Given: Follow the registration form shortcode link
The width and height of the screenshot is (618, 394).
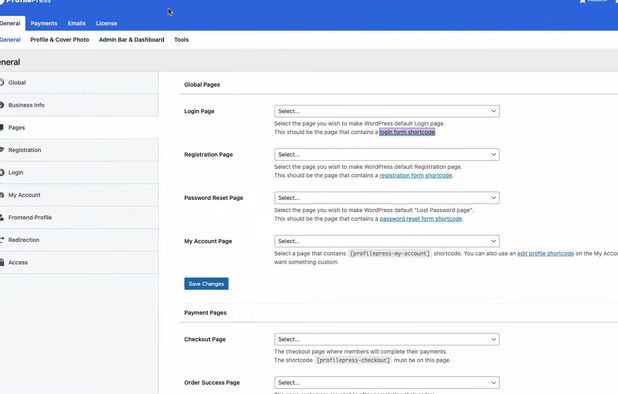Looking at the screenshot, I should 416,175.
